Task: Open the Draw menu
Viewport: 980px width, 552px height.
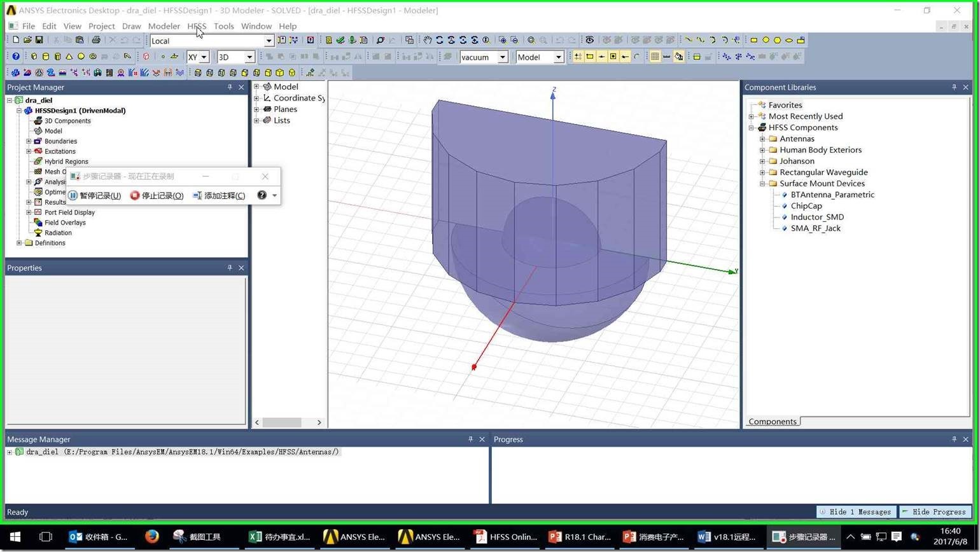Action: [131, 26]
